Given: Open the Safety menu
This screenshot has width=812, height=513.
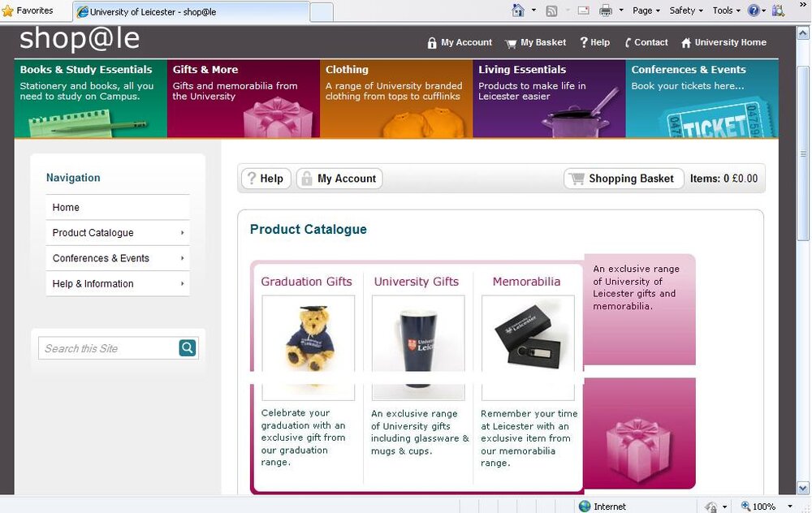Looking at the screenshot, I should click(685, 11).
